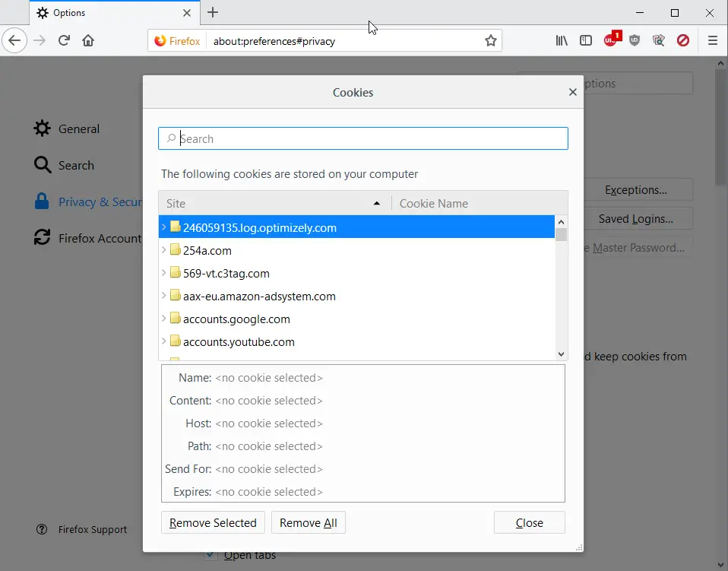The width and height of the screenshot is (728, 571).
Task: Sort by the Cookie Name column header
Action: [480, 203]
